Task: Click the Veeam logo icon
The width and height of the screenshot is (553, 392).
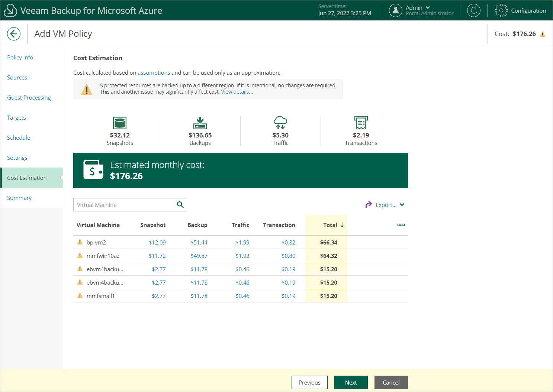Action: pos(10,10)
